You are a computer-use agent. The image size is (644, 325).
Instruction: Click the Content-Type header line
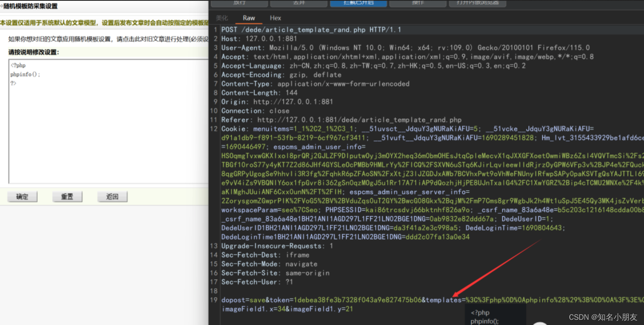coord(315,84)
